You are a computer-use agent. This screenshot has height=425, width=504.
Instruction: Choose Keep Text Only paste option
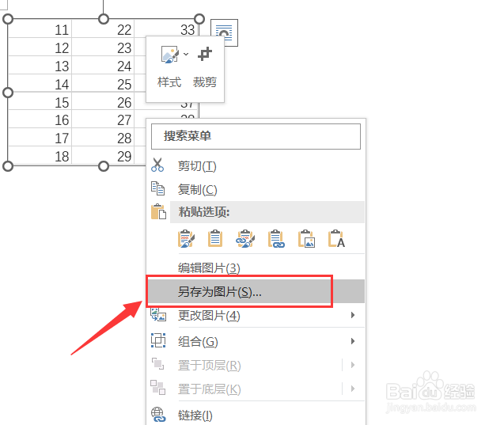(336, 238)
